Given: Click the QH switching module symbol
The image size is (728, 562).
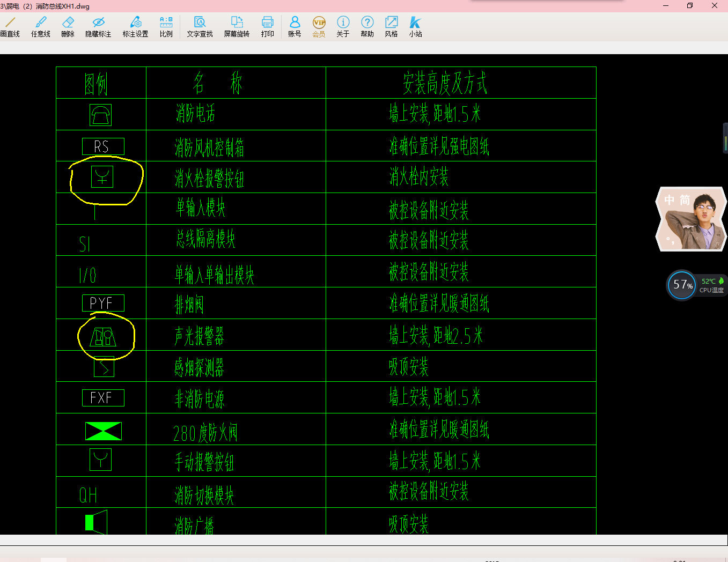Looking at the screenshot, I should click(x=89, y=495).
